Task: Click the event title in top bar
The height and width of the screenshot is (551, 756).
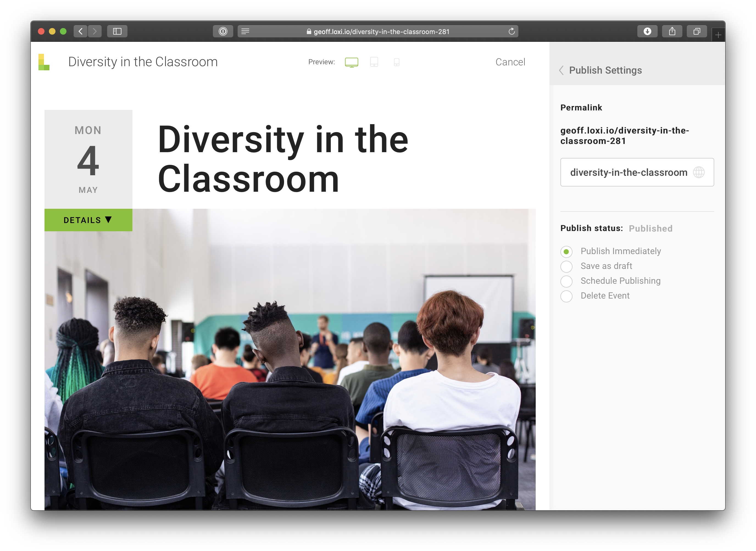Action: point(143,62)
